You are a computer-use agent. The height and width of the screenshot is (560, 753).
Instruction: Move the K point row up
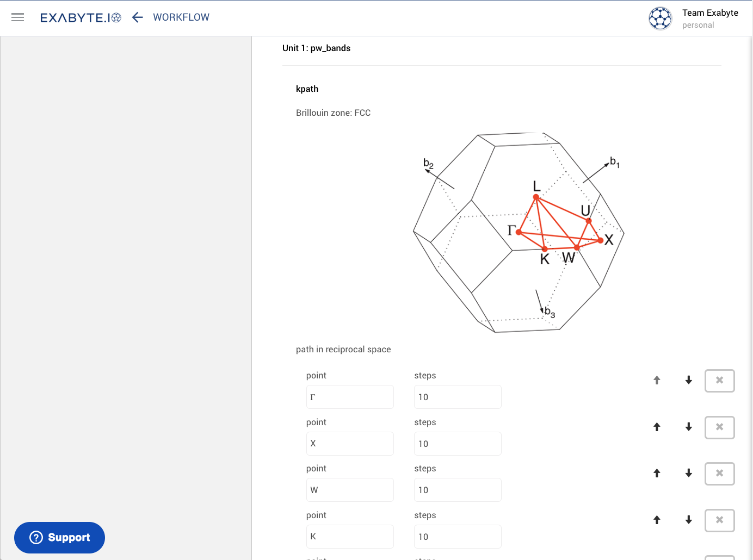point(657,520)
